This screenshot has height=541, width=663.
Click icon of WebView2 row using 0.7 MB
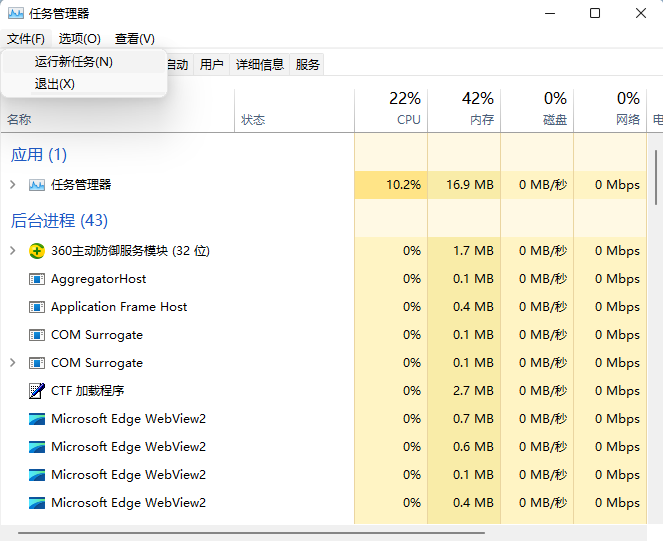(37, 419)
